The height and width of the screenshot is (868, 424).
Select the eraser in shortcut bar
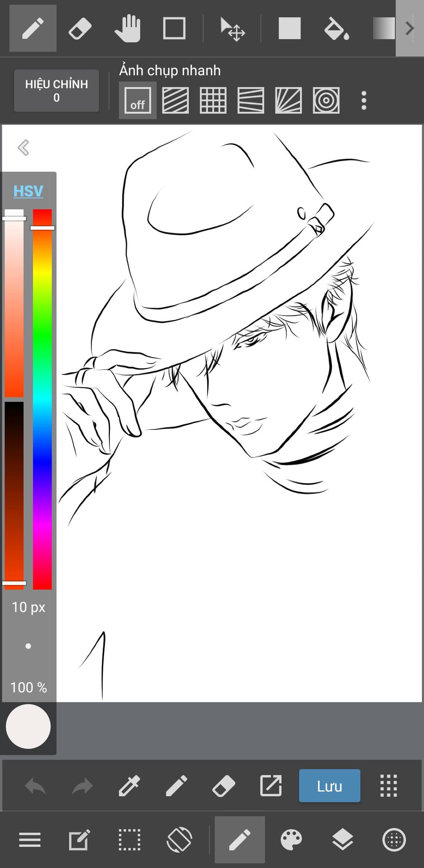pyautogui.click(x=224, y=786)
